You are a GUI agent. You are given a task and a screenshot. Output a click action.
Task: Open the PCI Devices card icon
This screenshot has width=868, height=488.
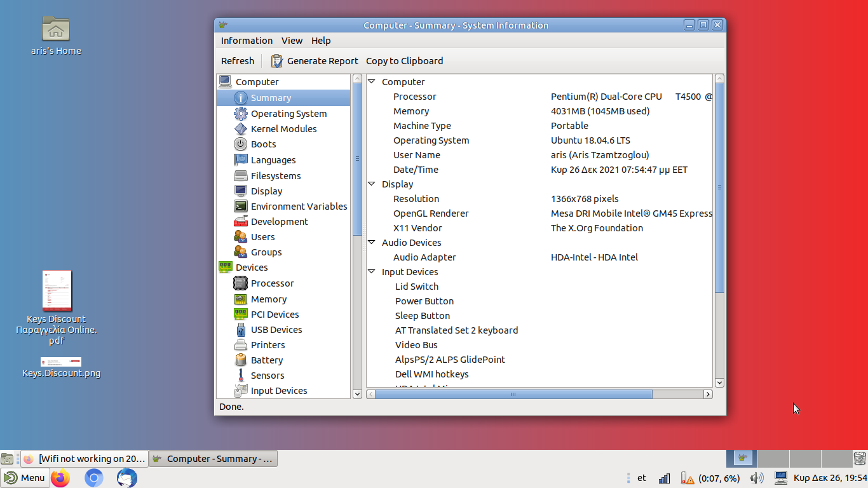pyautogui.click(x=241, y=315)
